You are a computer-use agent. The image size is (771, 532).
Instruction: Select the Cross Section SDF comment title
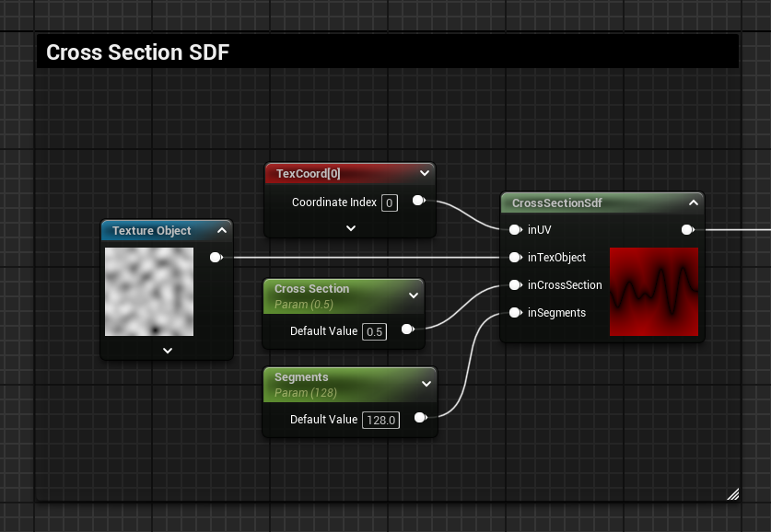pos(137,52)
